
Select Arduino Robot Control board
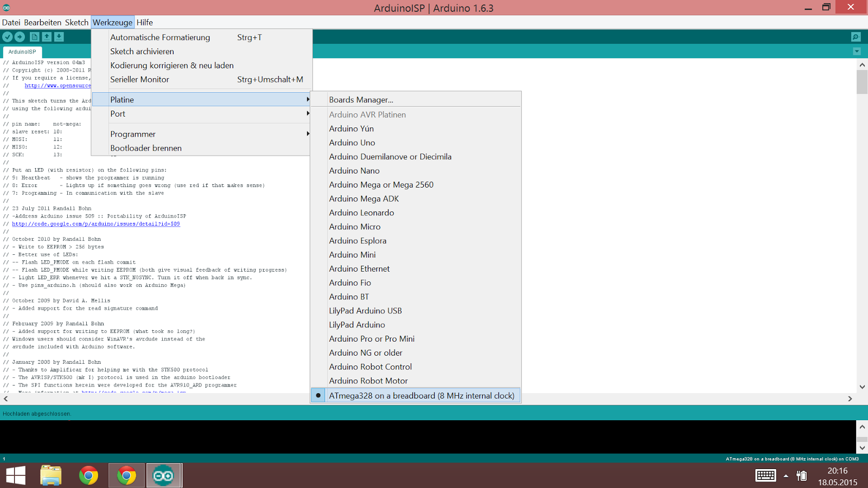[x=416, y=367]
